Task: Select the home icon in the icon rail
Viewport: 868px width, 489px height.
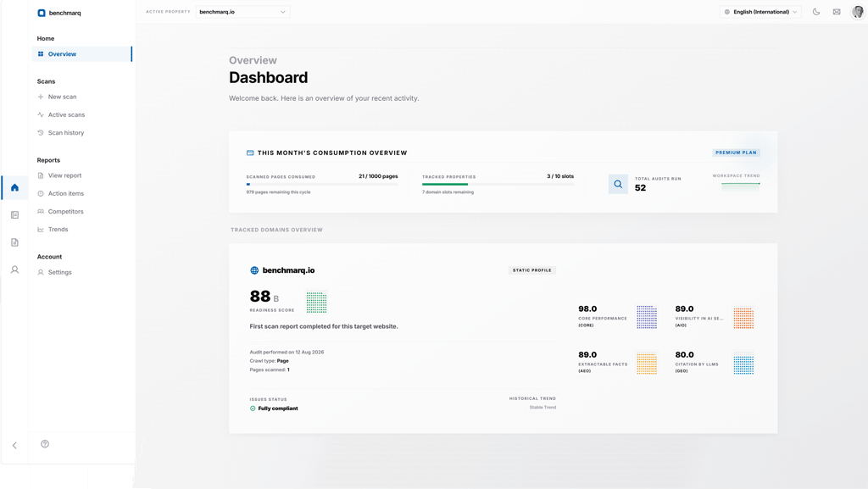Action: (15, 187)
